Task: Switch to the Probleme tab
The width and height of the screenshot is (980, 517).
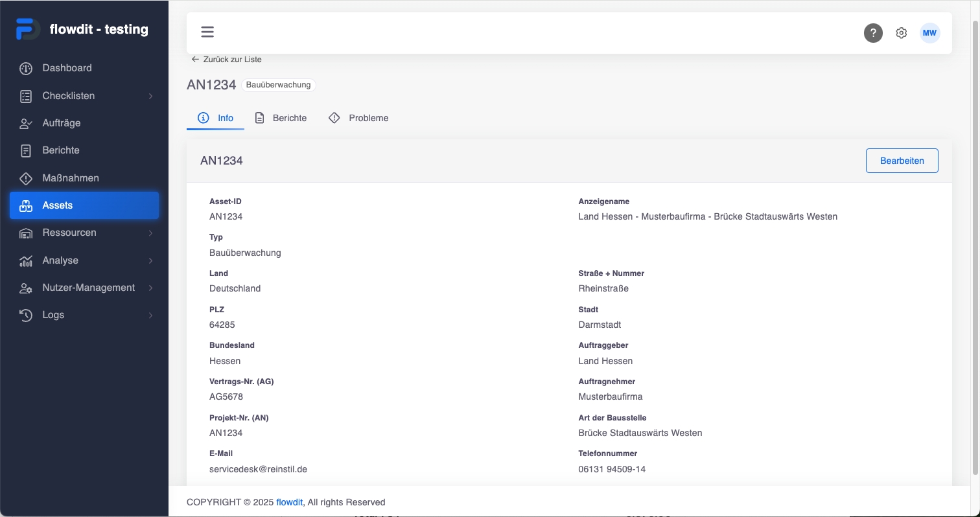Action: click(x=358, y=118)
